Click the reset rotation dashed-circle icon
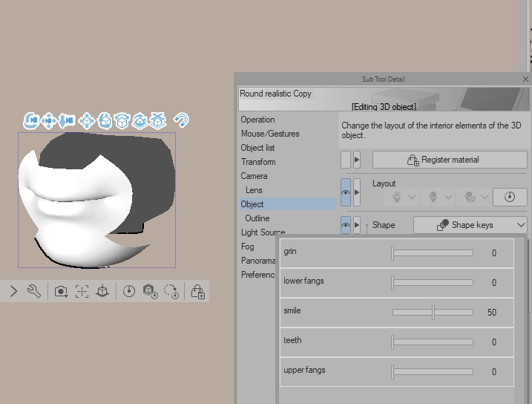 click(x=171, y=291)
